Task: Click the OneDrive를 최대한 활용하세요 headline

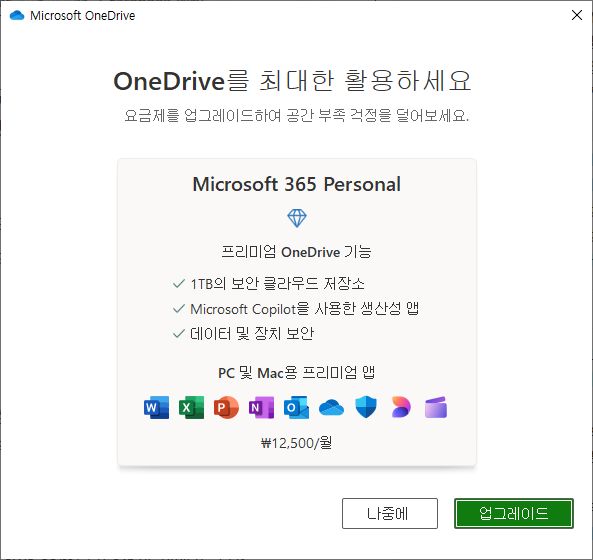Action: pos(292,81)
